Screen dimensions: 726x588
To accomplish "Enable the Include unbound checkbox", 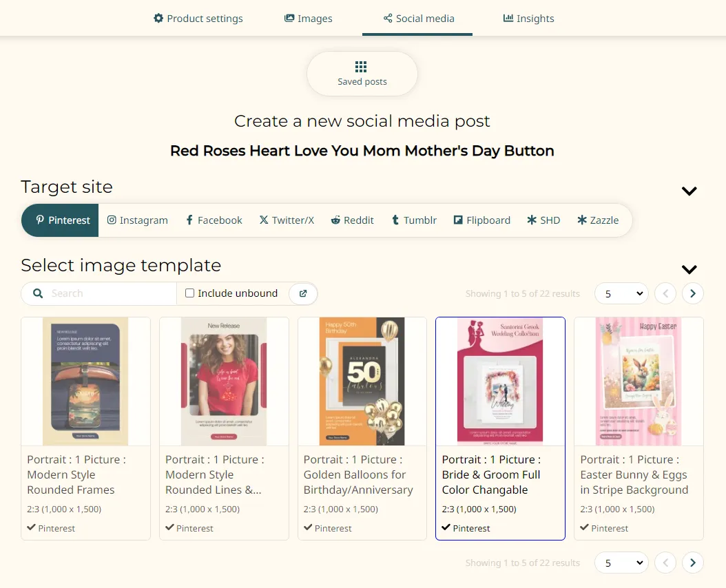I will 189,293.
